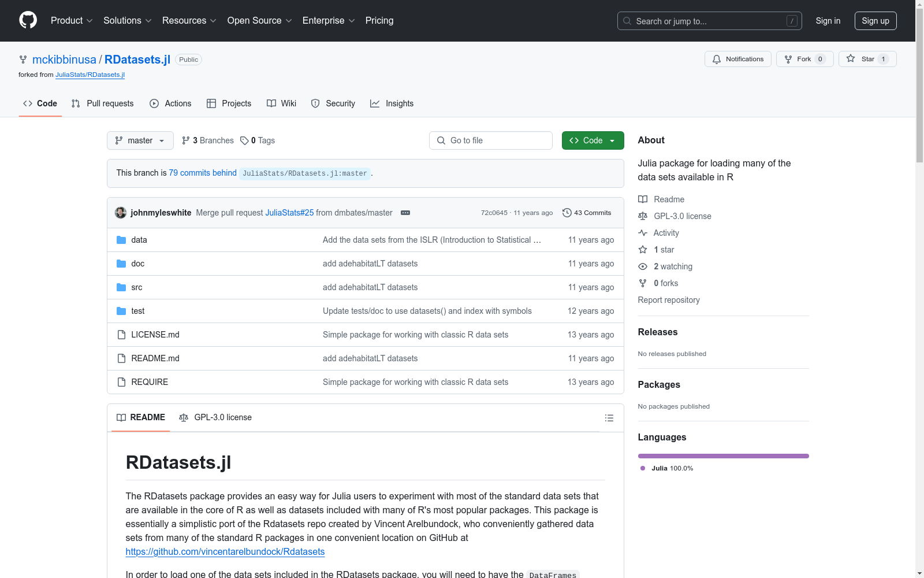Open the vincentarelbundock/Rdatasets URL link
Viewport: 924px width, 578px height.
tap(225, 551)
